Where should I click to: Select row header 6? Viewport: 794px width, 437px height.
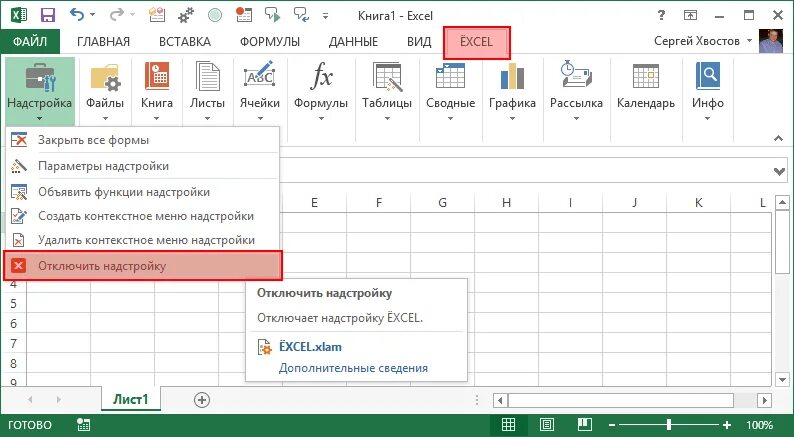(13, 324)
